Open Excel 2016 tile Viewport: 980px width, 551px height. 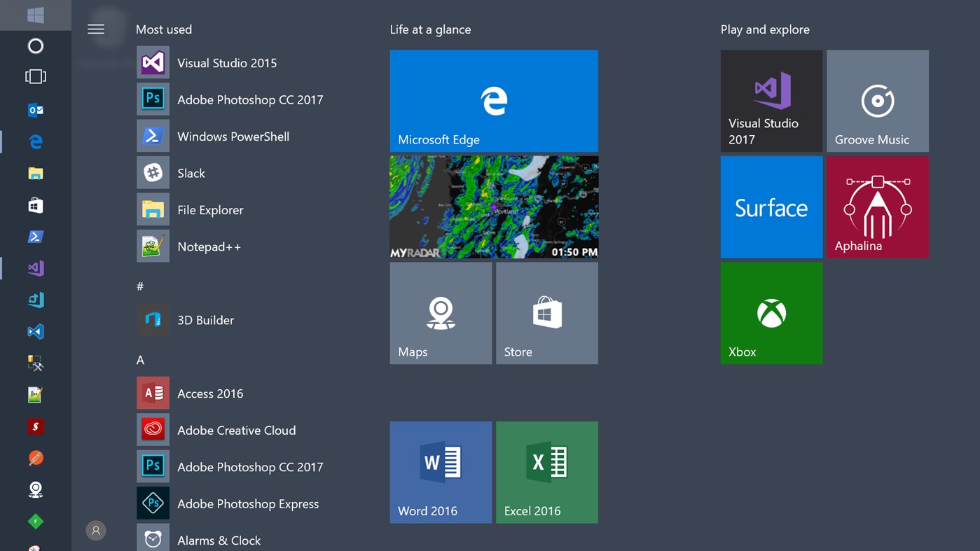point(546,471)
